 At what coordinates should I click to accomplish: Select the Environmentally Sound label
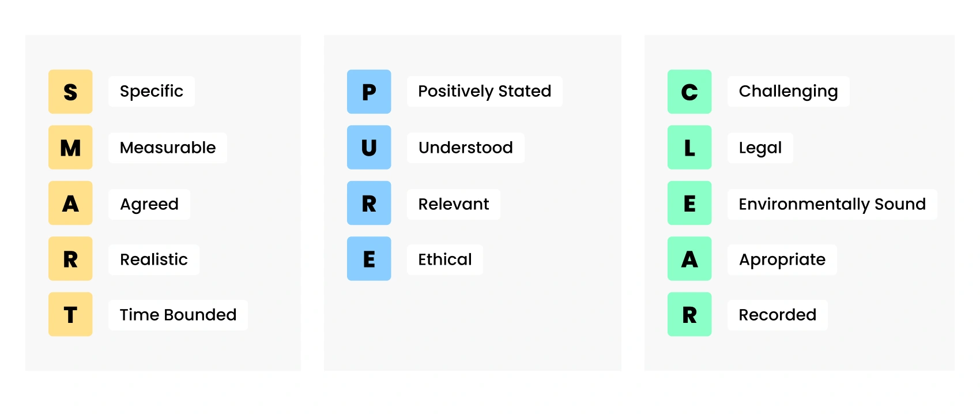[x=832, y=204]
